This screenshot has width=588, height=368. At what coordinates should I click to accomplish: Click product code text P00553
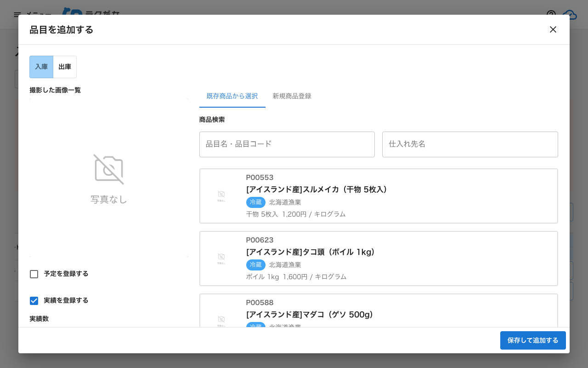coord(260,178)
